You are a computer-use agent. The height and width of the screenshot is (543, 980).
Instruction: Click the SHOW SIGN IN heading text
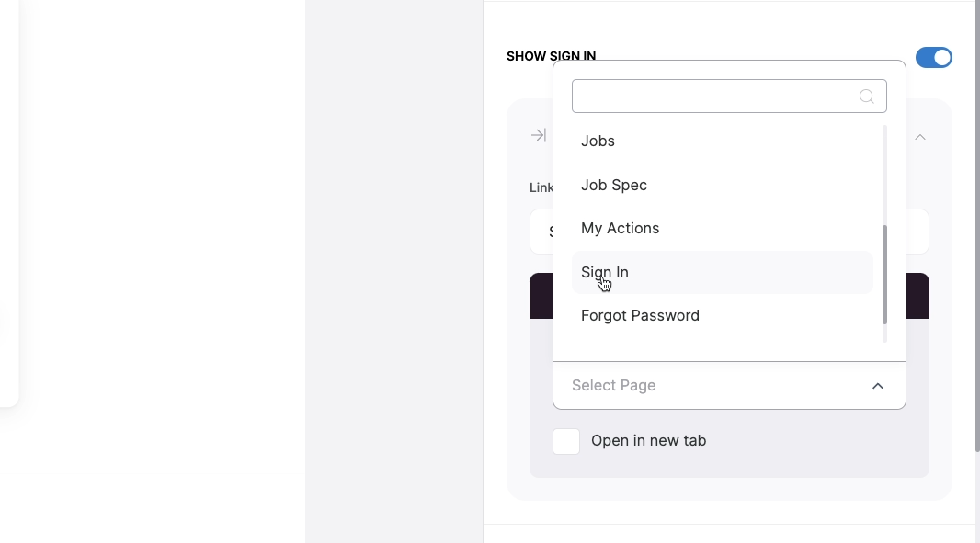[x=551, y=54]
